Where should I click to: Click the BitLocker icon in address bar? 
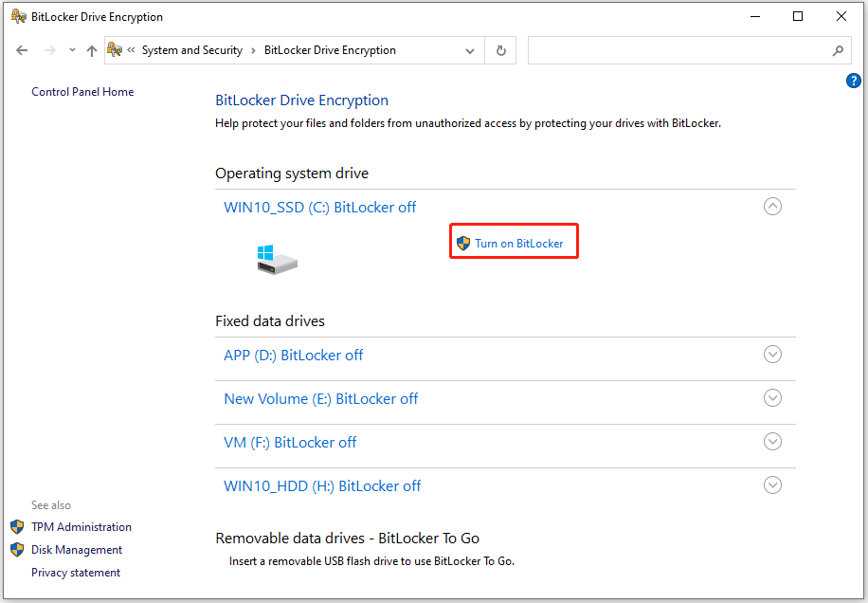[x=115, y=50]
